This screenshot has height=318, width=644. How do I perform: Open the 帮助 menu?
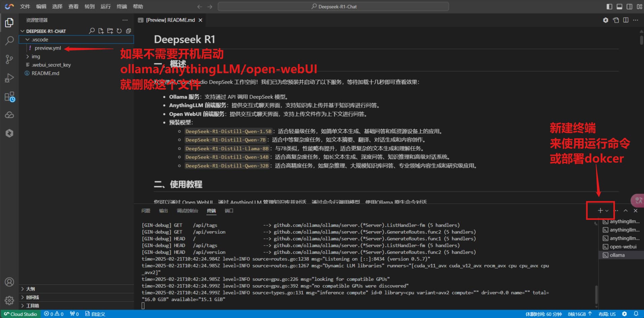tap(138, 6)
